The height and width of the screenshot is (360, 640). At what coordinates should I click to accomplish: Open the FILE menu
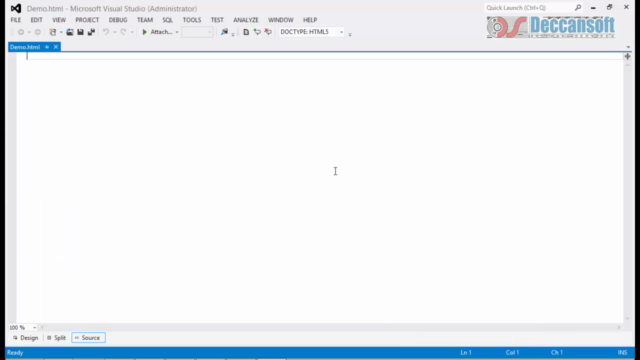click(x=16, y=20)
